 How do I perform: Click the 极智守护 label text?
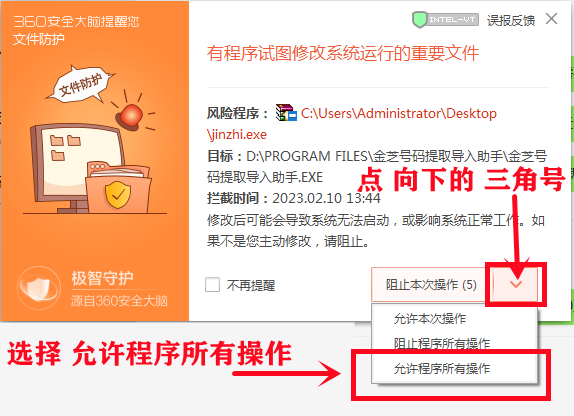(x=102, y=278)
